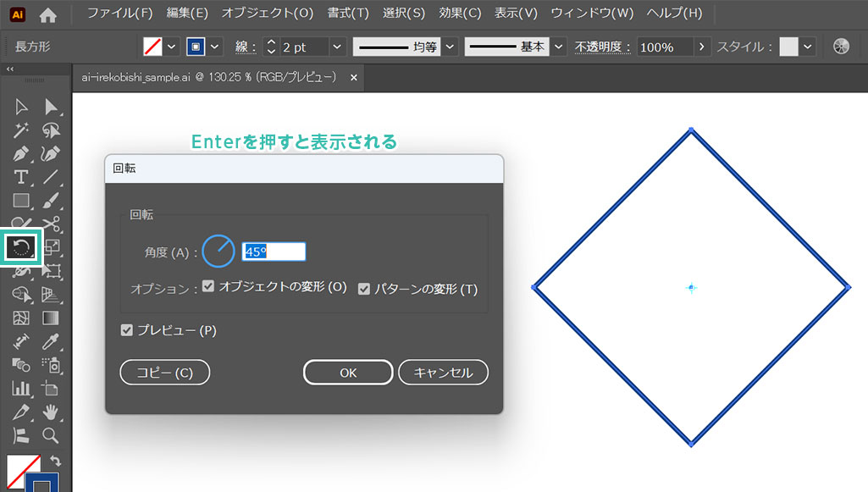868x492 pixels.
Task: Select the Zoom magnifier tool
Action: pos(51,435)
